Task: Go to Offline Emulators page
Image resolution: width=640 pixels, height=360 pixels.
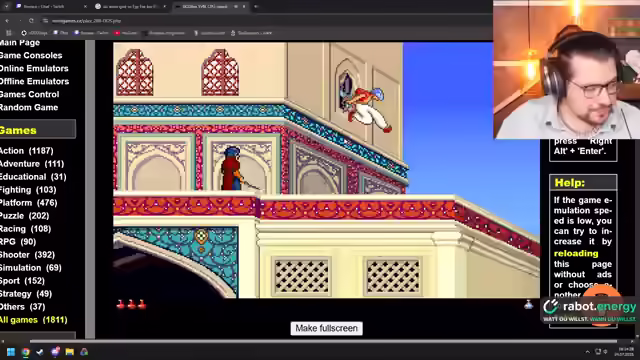Action: point(34,82)
